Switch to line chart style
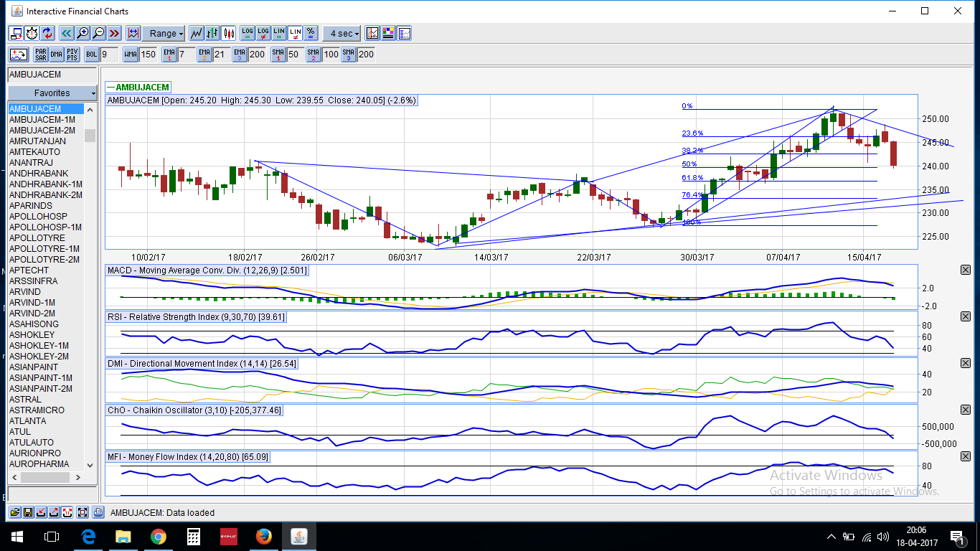Viewport: 980px width, 551px height. [197, 33]
